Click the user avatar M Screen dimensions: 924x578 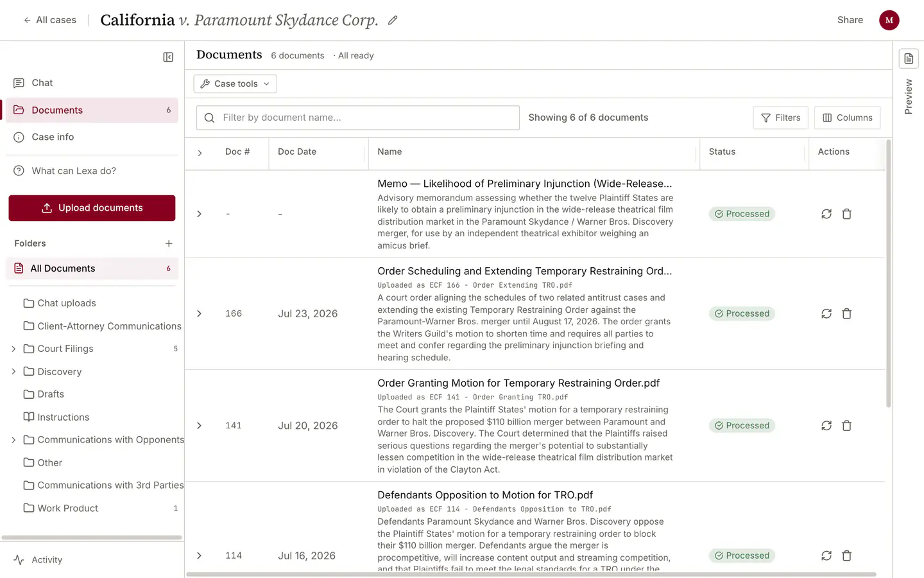(x=889, y=20)
